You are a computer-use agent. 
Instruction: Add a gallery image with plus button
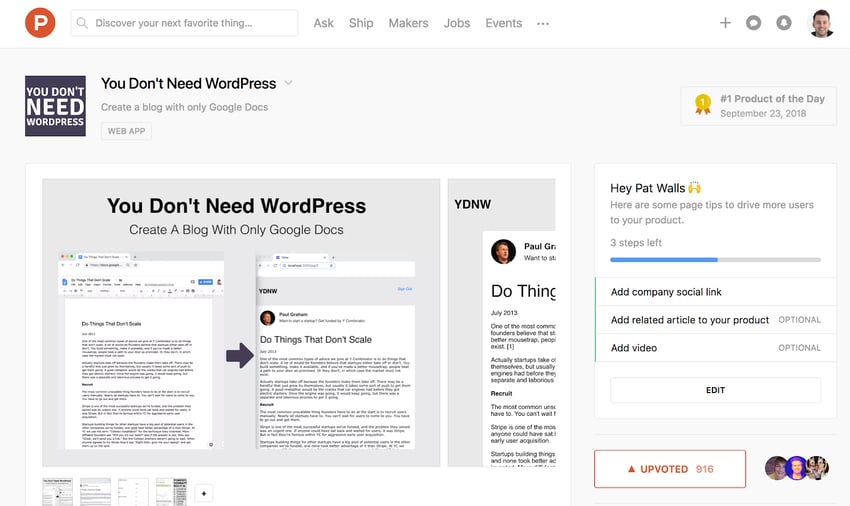204,494
